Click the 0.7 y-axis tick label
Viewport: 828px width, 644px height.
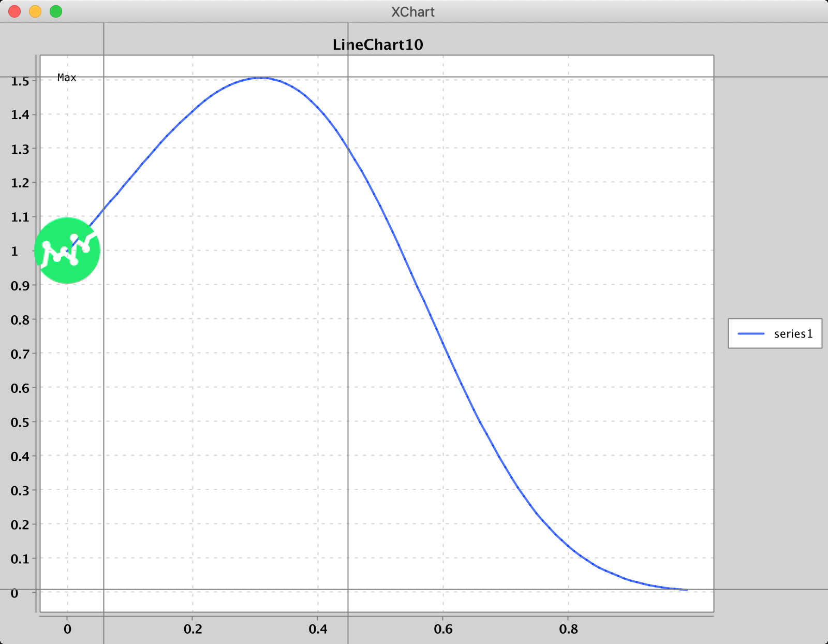[x=20, y=354]
